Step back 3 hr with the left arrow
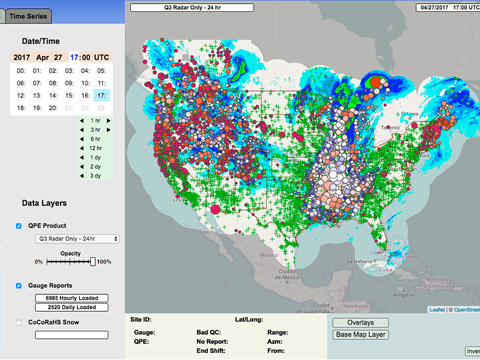 (82, 130)
